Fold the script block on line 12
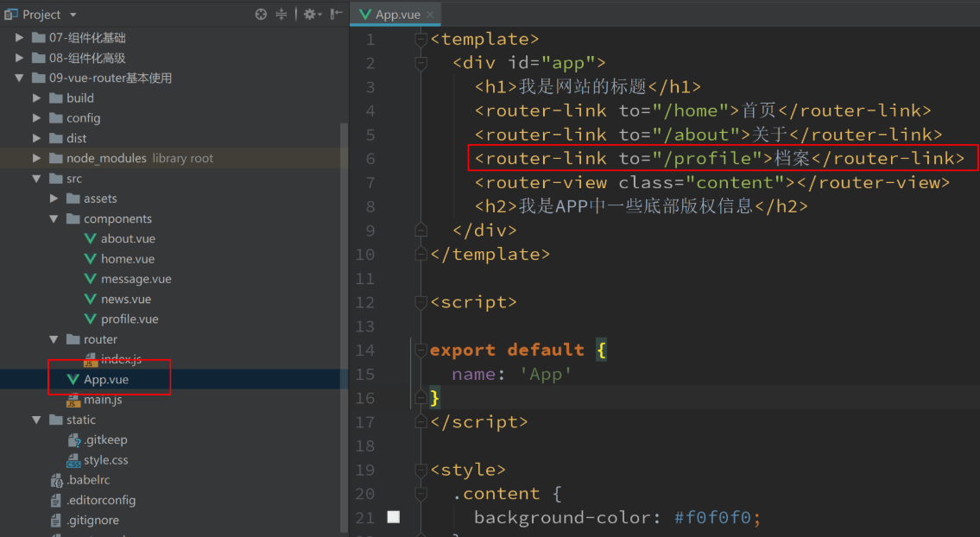 pyautogui.click(x=420, y=302)
